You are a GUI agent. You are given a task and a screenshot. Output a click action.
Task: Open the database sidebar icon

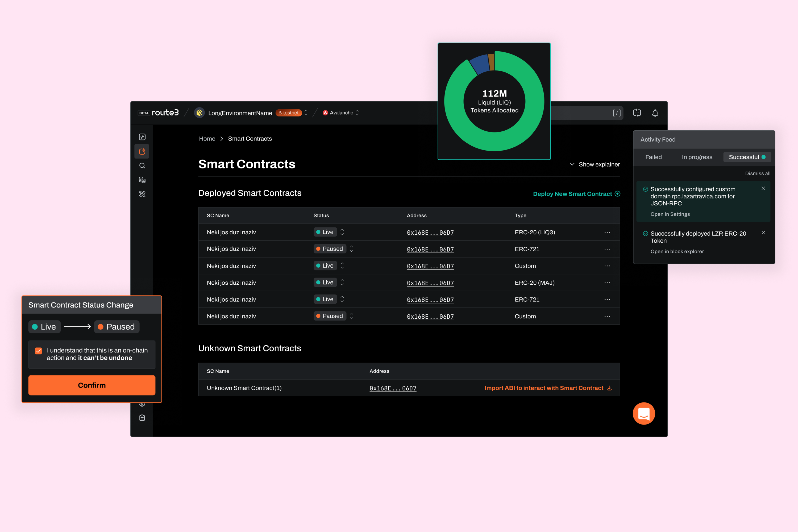click(x=142, y=180)
